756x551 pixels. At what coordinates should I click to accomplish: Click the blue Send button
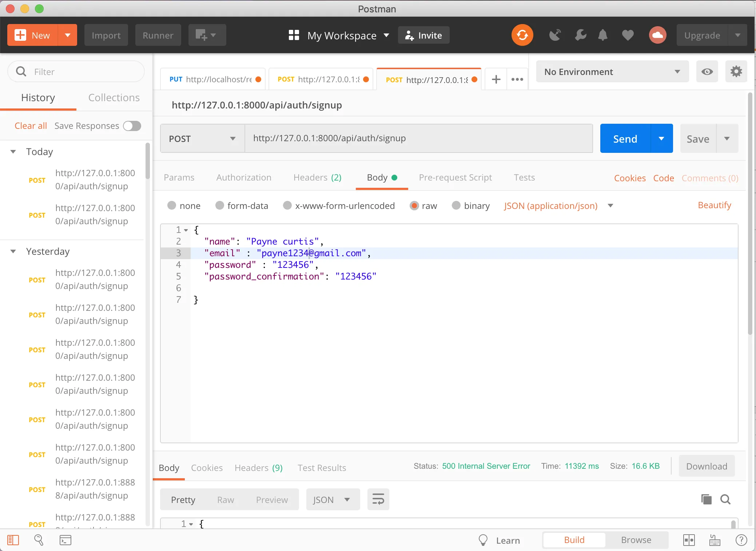625,139
